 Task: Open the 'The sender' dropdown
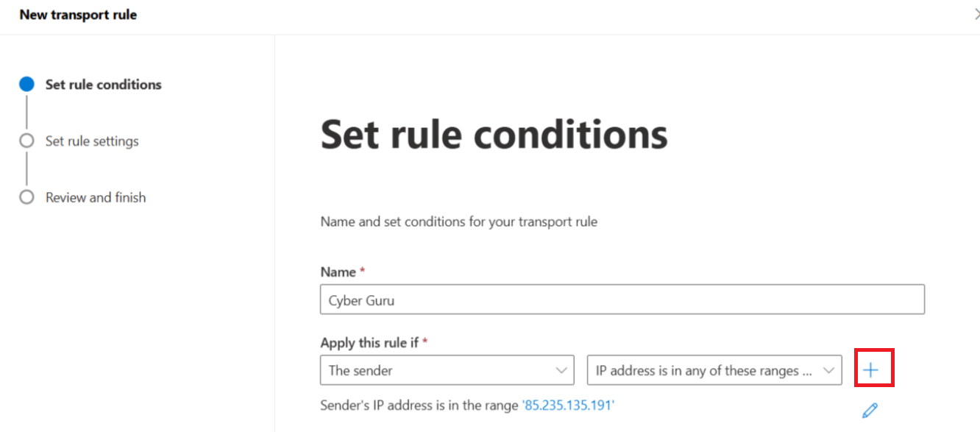(447, 370)
